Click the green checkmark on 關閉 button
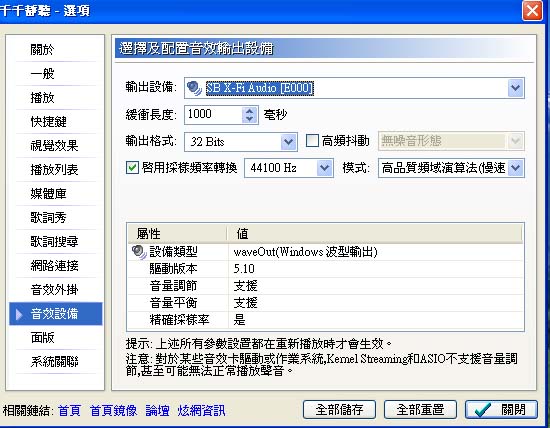The width and height of the screenshot is (550, 428). coord(482,410)
